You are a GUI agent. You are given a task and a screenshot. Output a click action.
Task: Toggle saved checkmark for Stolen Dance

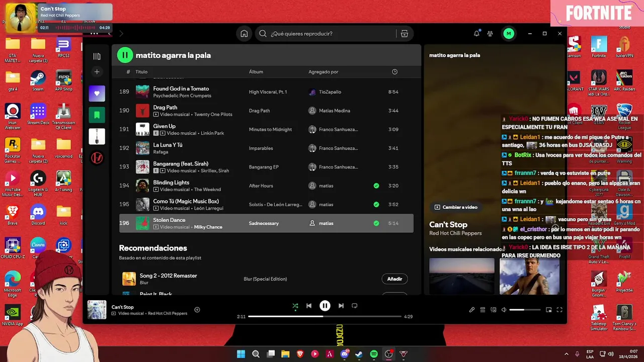(x=376, y=223)
